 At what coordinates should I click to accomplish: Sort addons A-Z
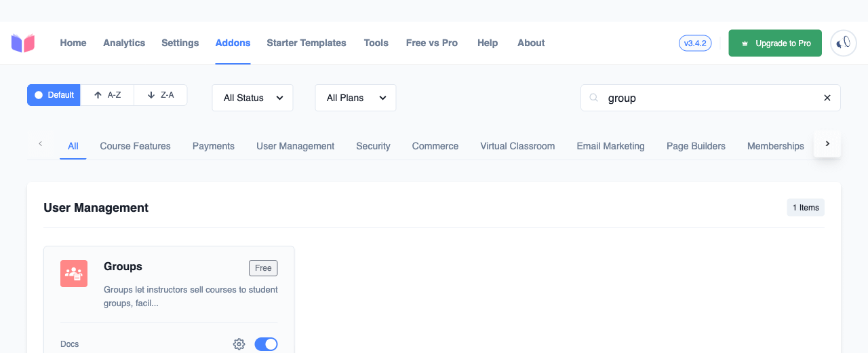107,95
